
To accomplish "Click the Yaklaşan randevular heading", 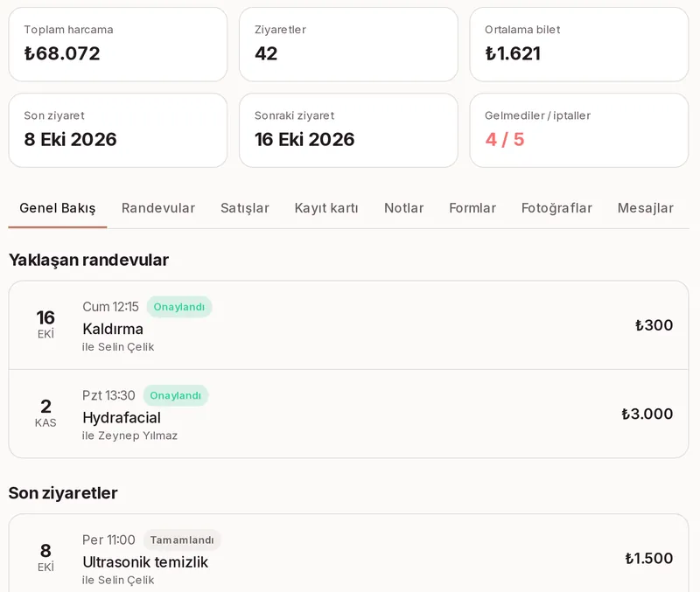I will (x=89, y=260).
